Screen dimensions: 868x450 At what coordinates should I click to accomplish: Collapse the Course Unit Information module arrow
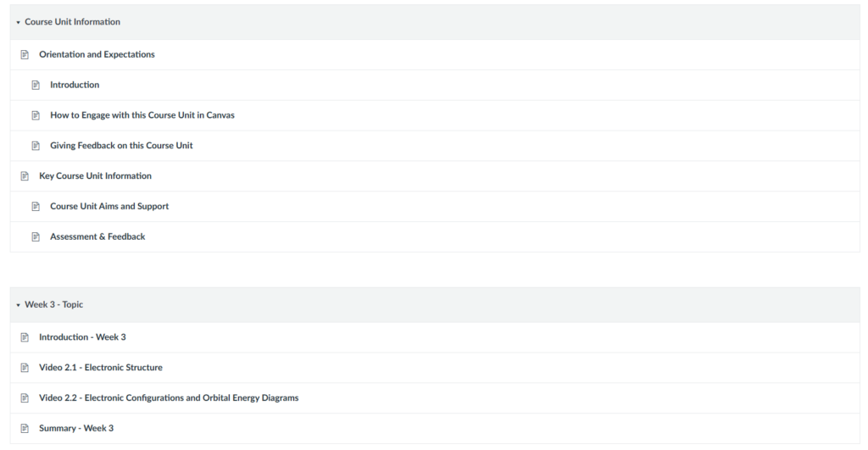[18, 22]
